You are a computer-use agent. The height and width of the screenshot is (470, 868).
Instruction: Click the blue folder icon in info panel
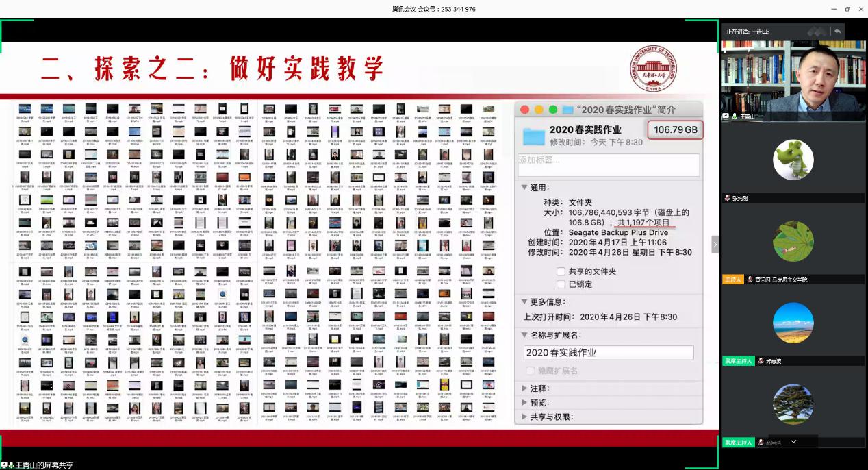[x=533, y=135]
